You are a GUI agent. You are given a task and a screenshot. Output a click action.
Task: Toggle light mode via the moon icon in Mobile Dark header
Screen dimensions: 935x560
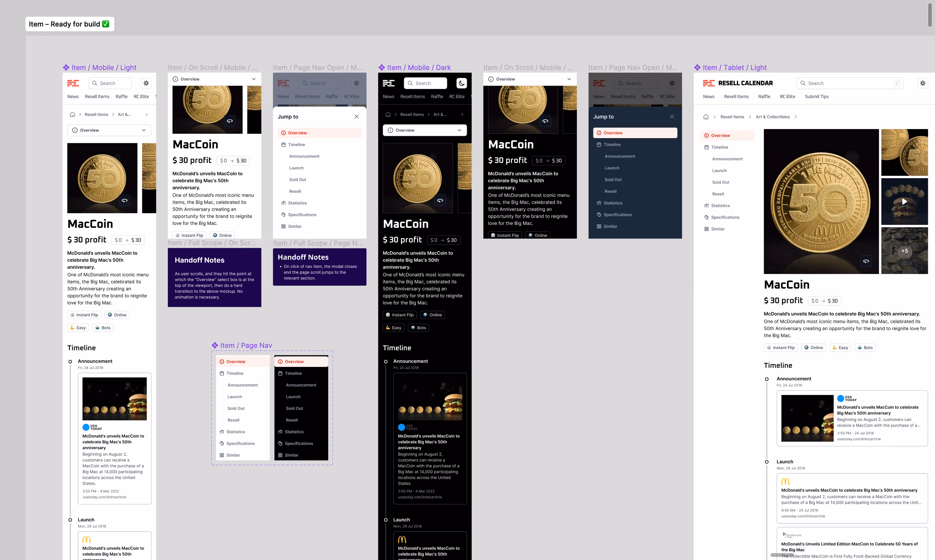[462, 83]
